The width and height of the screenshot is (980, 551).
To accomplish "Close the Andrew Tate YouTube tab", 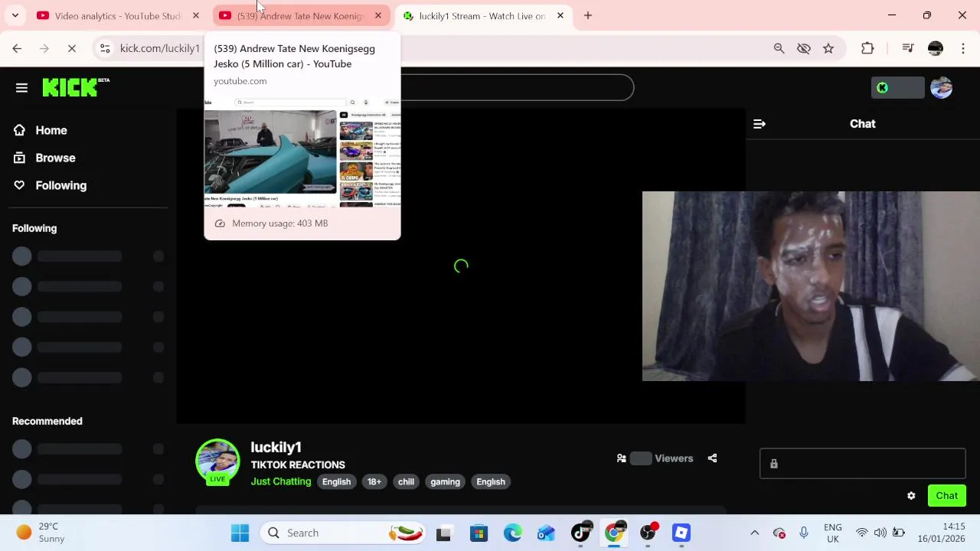I will point(378,15).
